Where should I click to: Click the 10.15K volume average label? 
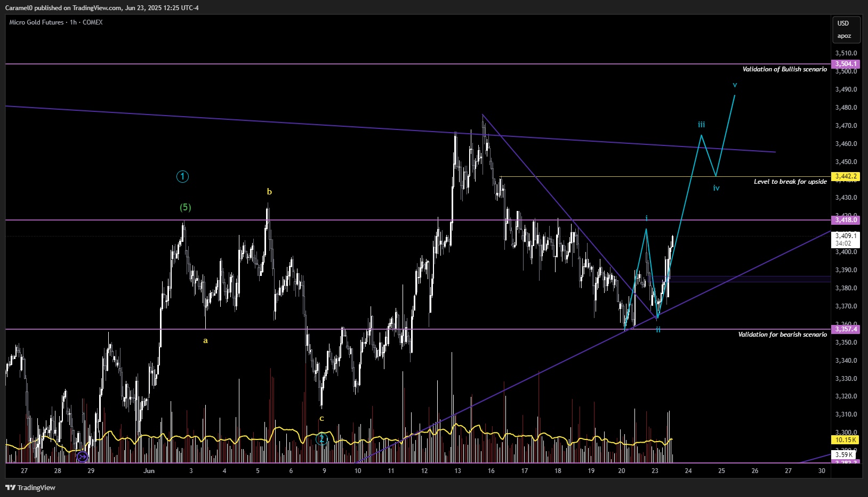[x=846, y=440]
